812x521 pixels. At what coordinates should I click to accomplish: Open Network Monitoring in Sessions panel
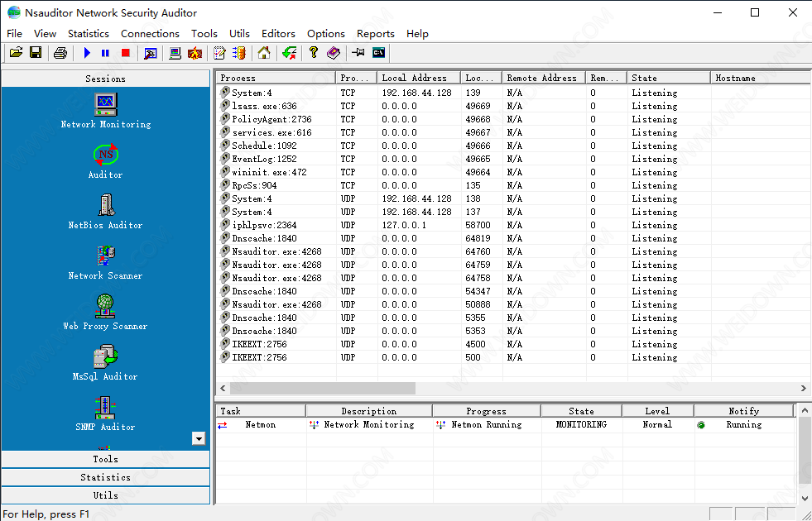pos(106,111)
